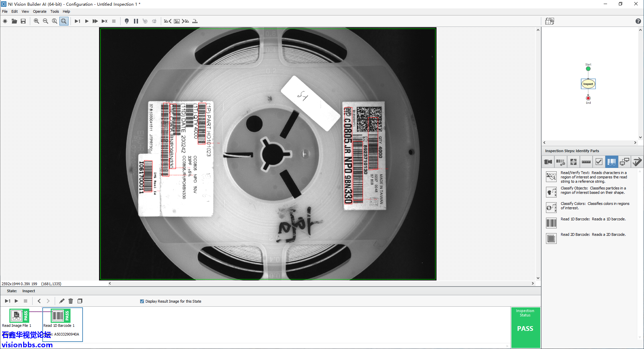The width and height of the screenshot is (644, 349).
Task: Open the View menu
Action: pyautogui.click(x=25, y=11)
